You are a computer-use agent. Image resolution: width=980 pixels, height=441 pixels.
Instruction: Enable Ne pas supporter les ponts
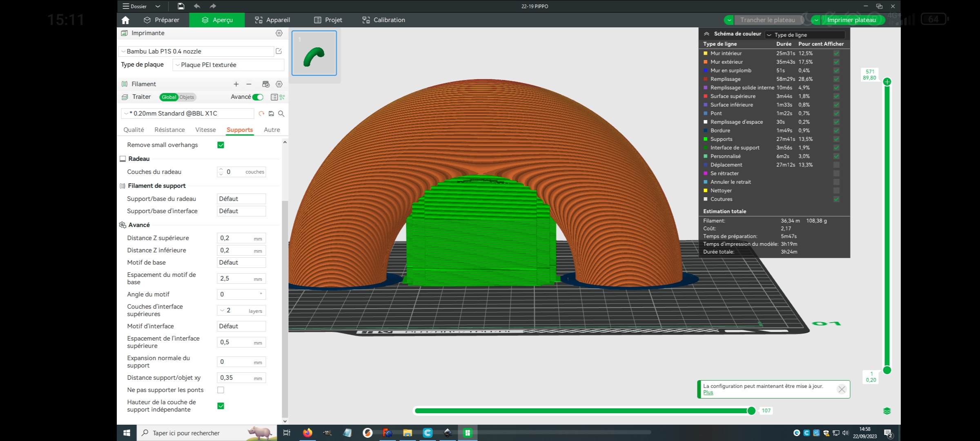pos(221,390)
